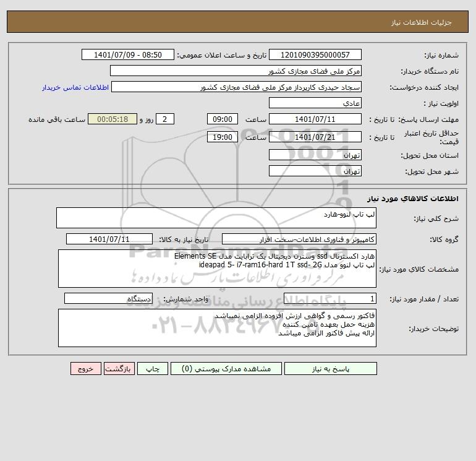Screen dimensions: 476x461
Task: Click the announcement date field 1401/07/09 - 08:50
Action: click(128, 54)
